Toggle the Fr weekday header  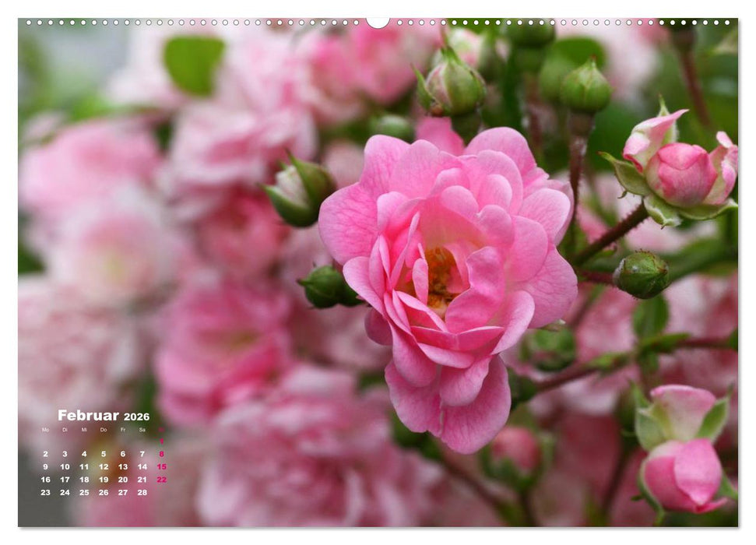coord(123,430)
